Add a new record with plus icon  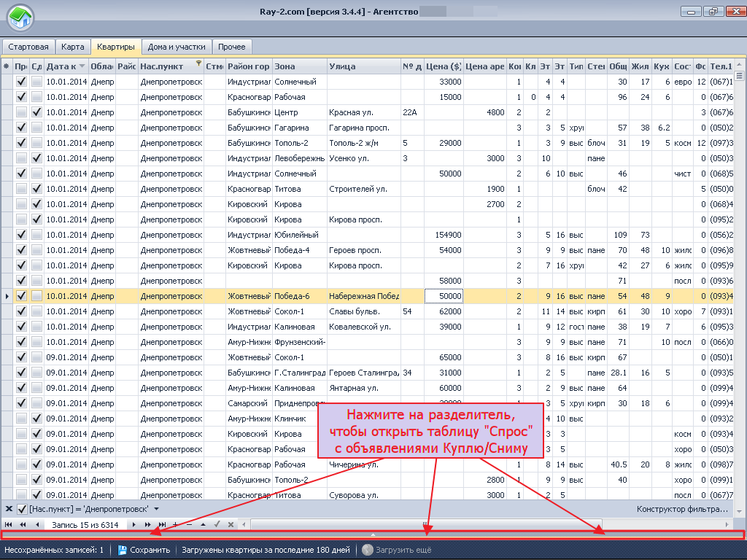(x=175, y=524)
